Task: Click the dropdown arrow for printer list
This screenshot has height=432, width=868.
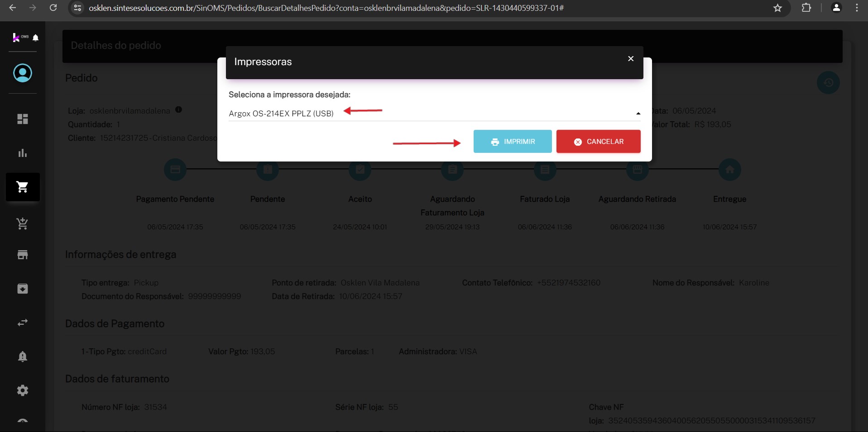Action: tap(638, 114)
